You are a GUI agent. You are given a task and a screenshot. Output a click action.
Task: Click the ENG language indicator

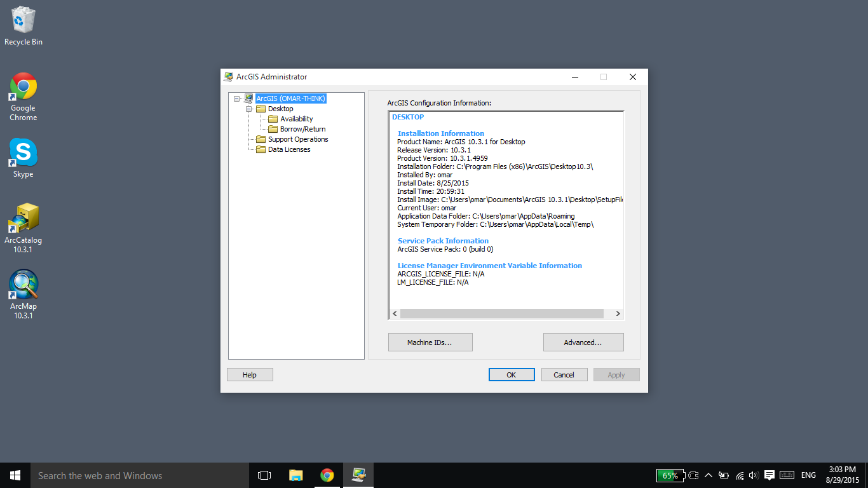(x=808, y=475)
